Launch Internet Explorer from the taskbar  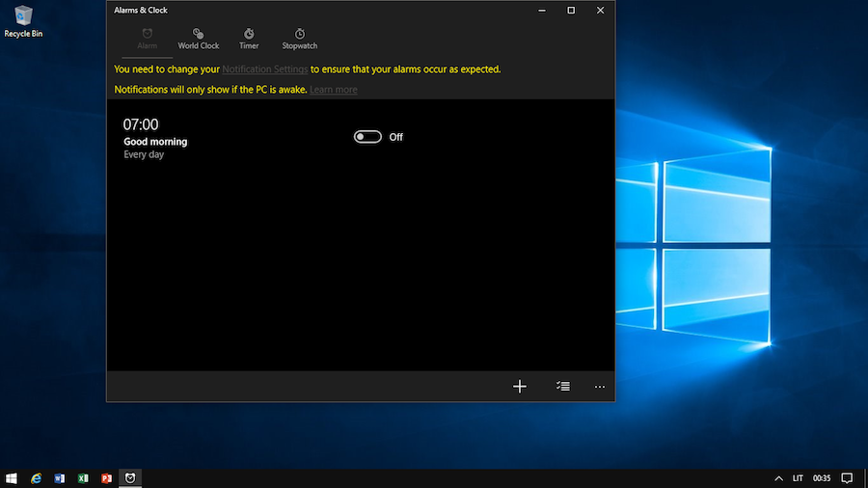coord(37,478)
